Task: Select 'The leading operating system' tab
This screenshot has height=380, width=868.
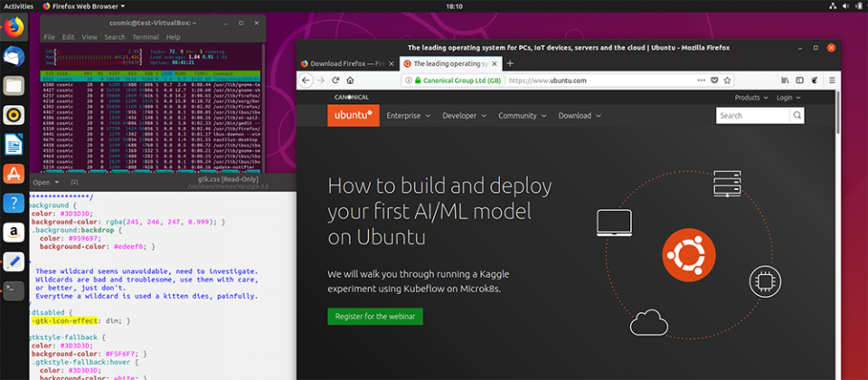Action: pos(450,63)
